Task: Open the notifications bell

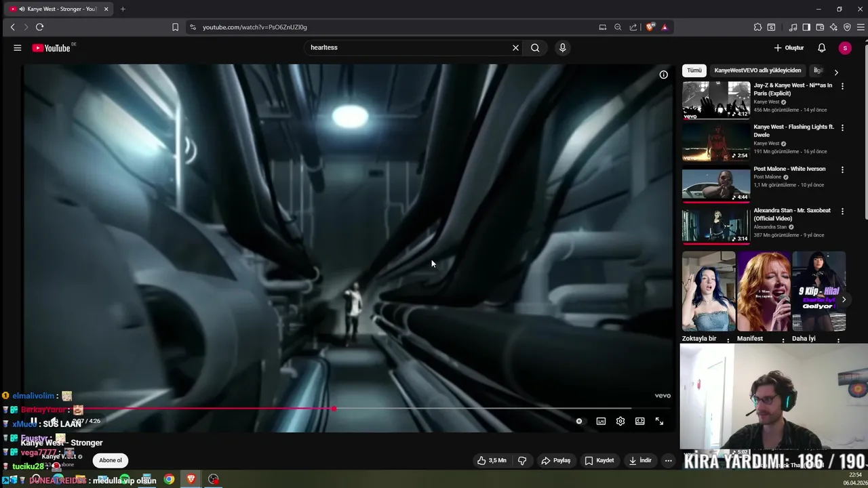Action: (821, 47)
